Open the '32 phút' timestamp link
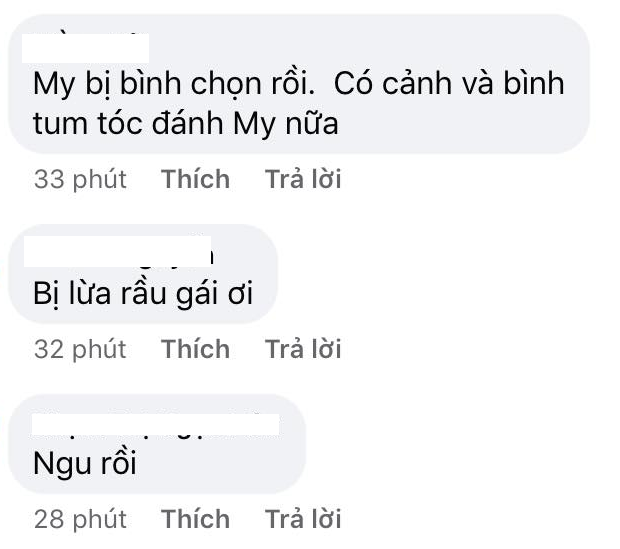This screenshot has width=620, height=549. point(81,349)
